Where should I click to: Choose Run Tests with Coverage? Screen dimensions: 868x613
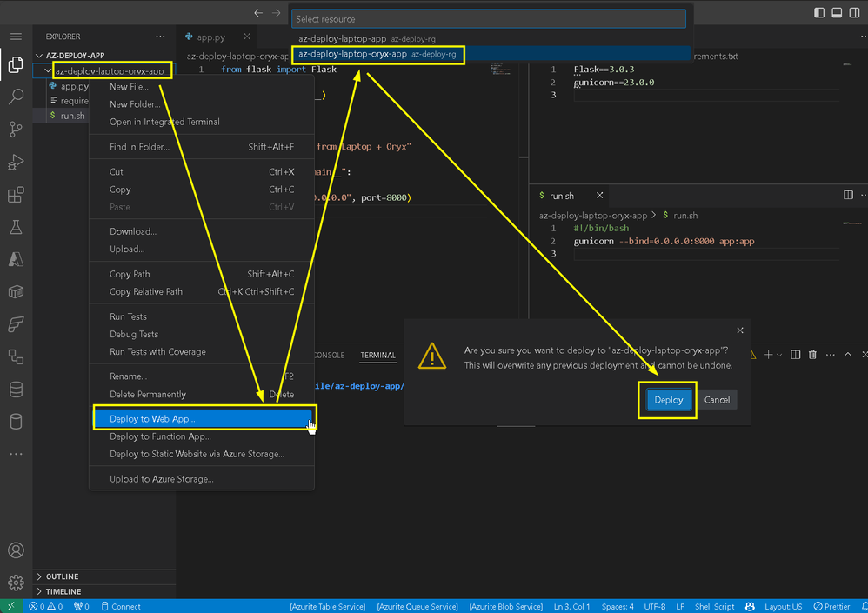point(203,352)
